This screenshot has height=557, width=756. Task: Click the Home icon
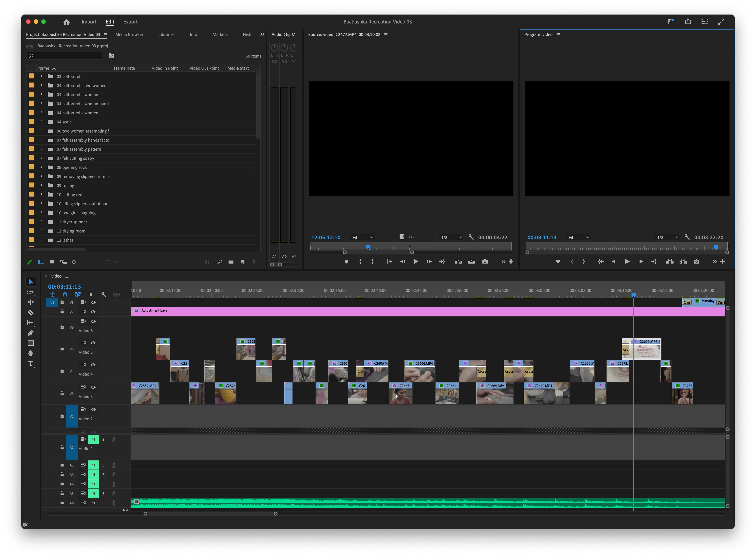[66, 22]
